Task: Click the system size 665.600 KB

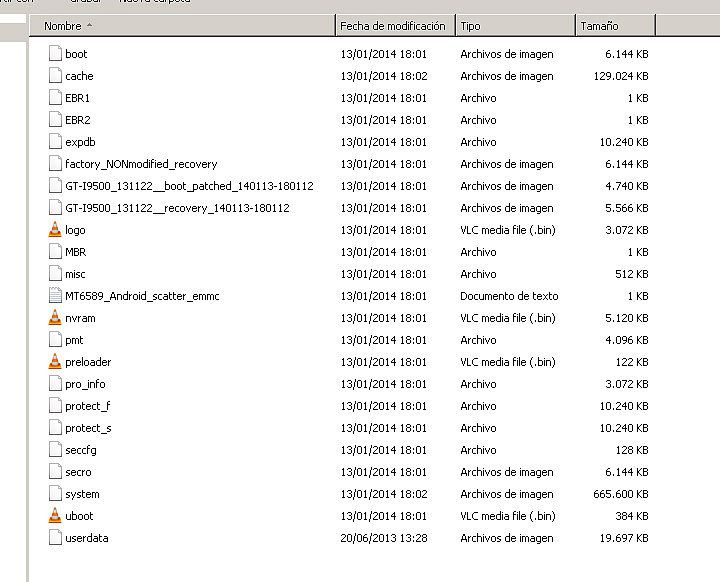Action: click(x=621, y=494)
